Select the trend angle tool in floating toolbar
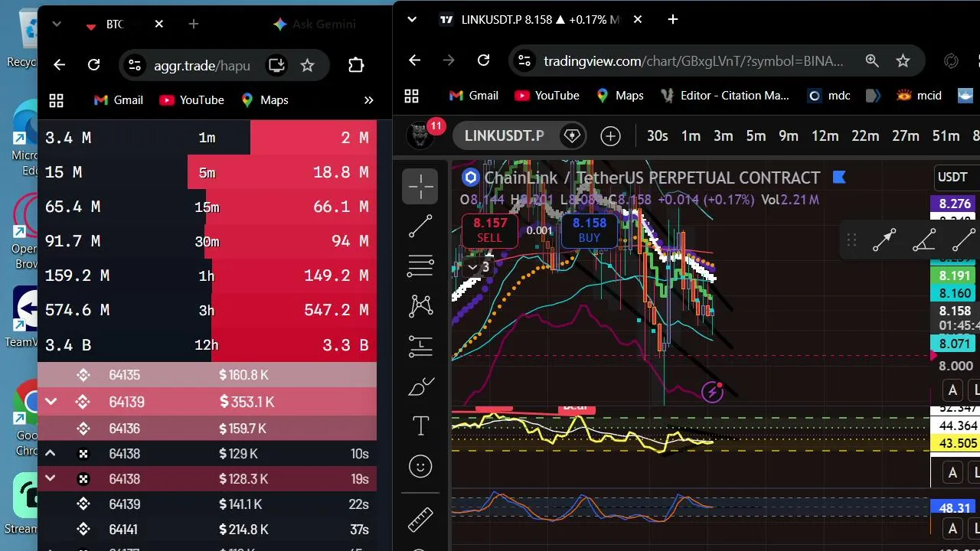The height and width of the screenshot is (551, 980). (925, 240)
